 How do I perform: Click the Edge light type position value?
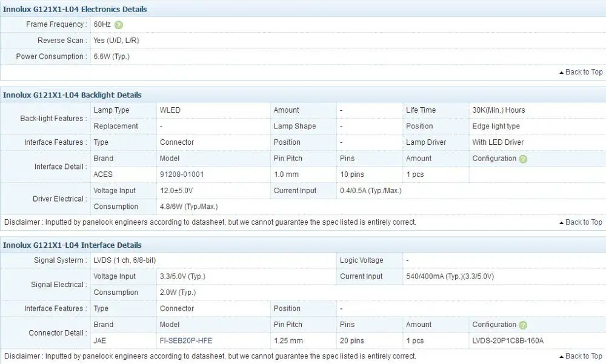pyautogui.click(x=496, y=127)
